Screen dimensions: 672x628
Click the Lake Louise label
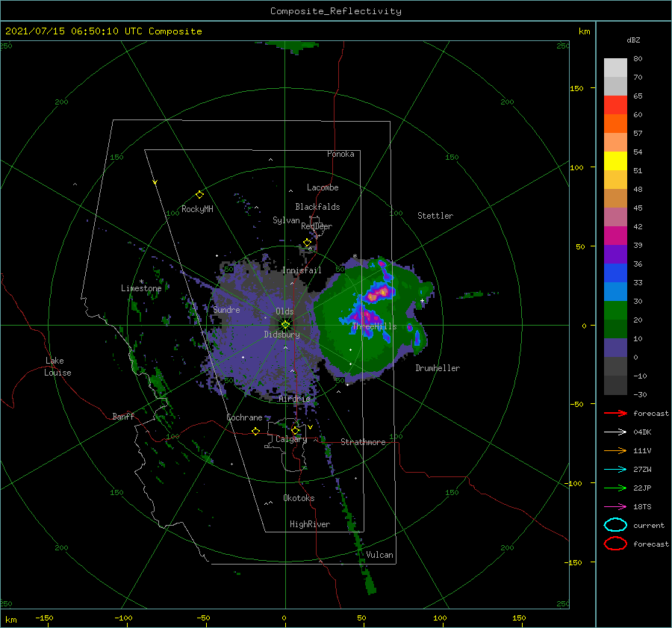click(57, 367)
